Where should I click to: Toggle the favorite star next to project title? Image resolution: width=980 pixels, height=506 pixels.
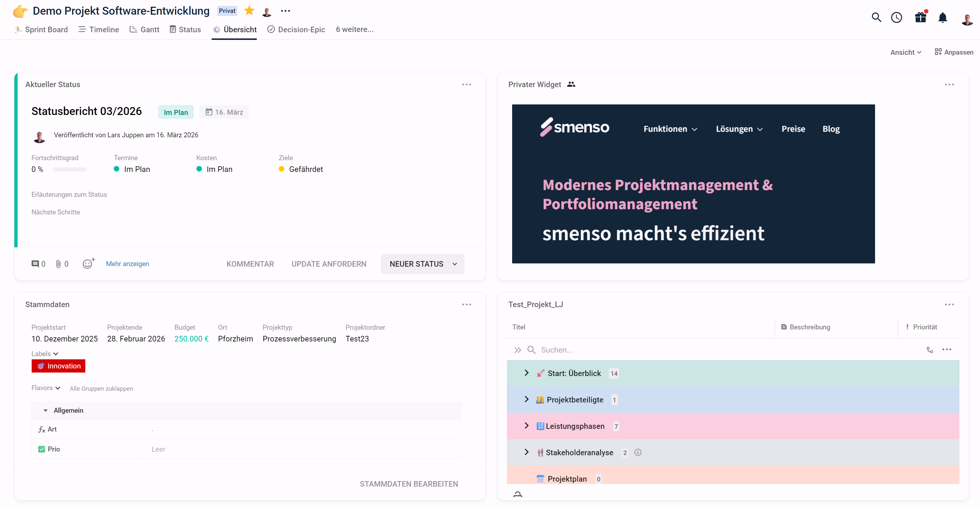pyautogui.click(x=249, y=11)
